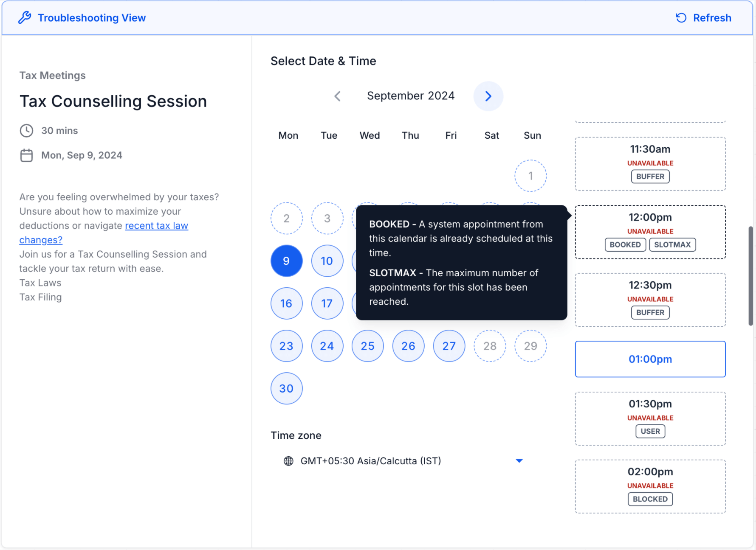Screen dimensions: 756x550
Task: Click the Mon weekday header
Action: (288, 135)
